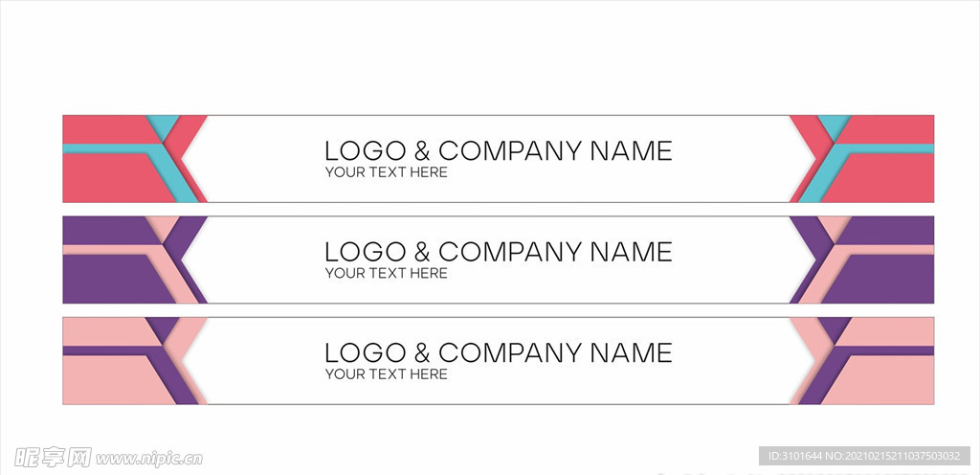Select YOUR TEXT HERE in the purple banner
This screenshot has width=980, height=475.
(x=387, y=273)
